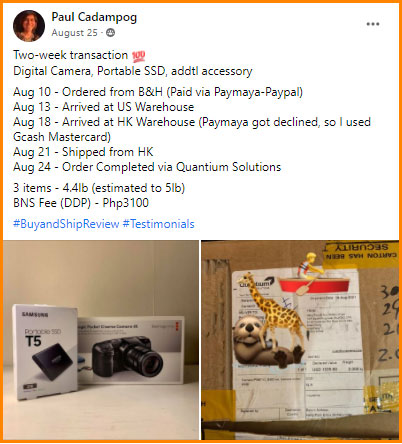
Task: Open the left photo of SSD and camera
Action: [101, 340]
